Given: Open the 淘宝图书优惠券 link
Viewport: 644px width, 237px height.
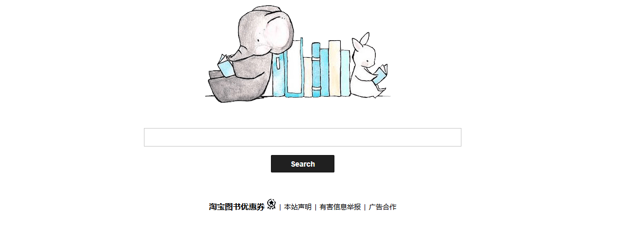Looking at the screenshot, I should 237,207.
